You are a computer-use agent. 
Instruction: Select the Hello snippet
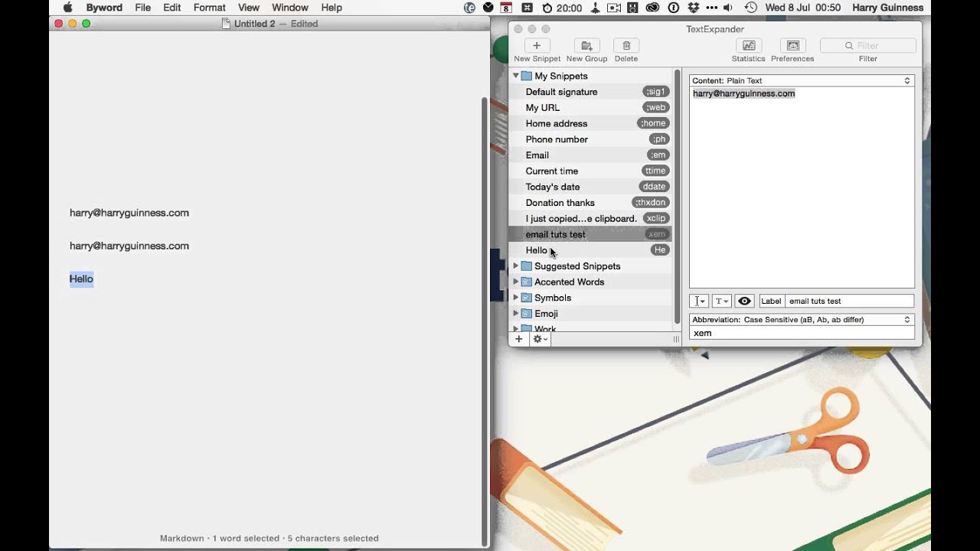[x=590, y=250]
